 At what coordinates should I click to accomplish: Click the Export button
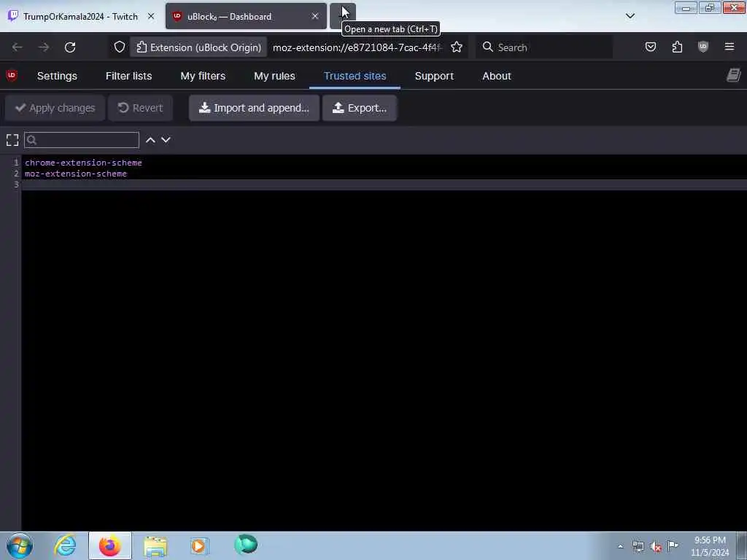pyautogui.click(x=359, y=108)
